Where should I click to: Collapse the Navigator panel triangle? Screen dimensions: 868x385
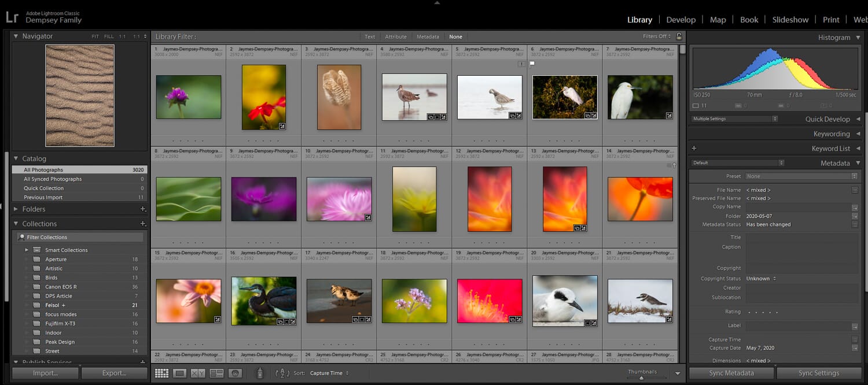[16, 36]
